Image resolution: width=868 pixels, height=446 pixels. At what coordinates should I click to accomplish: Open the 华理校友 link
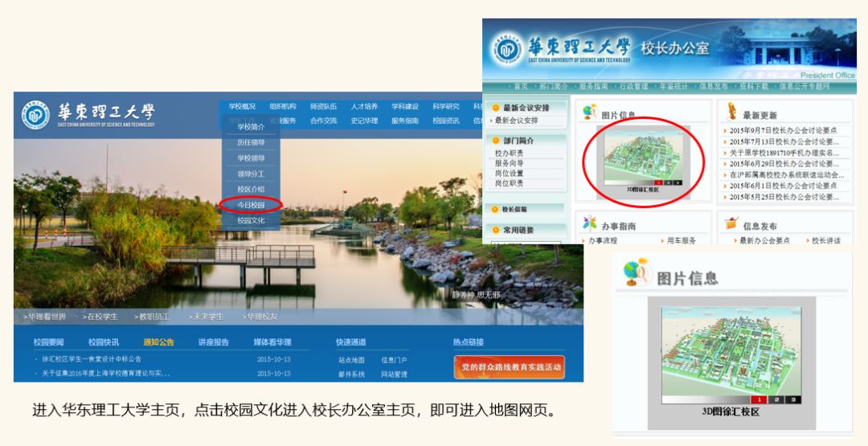click(x=260, y=317)
